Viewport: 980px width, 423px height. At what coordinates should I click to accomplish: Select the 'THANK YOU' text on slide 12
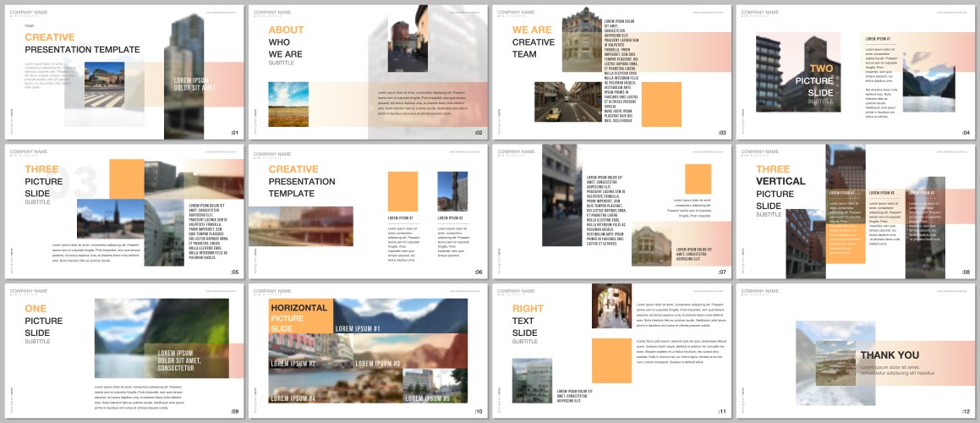(890, 355)
